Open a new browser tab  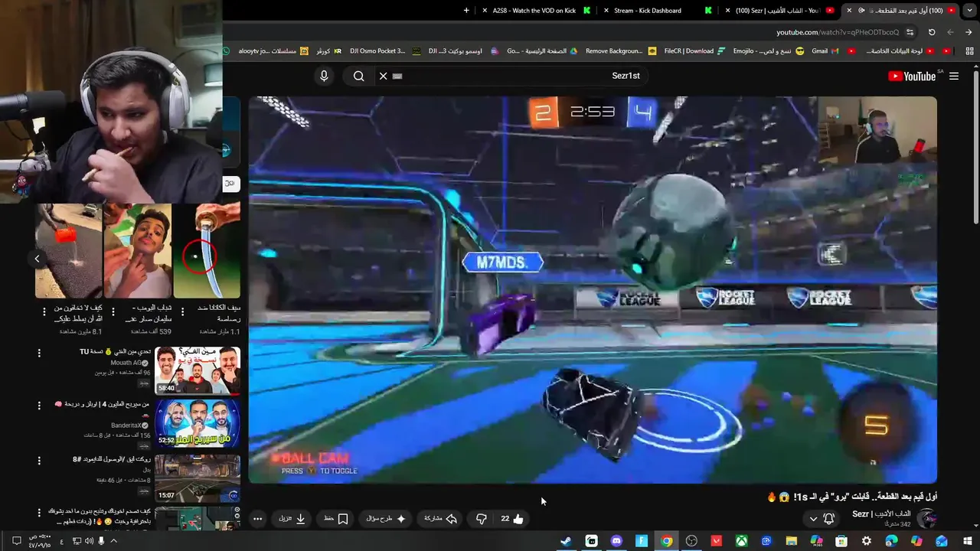pyautogui.click(x=467, y=11)
